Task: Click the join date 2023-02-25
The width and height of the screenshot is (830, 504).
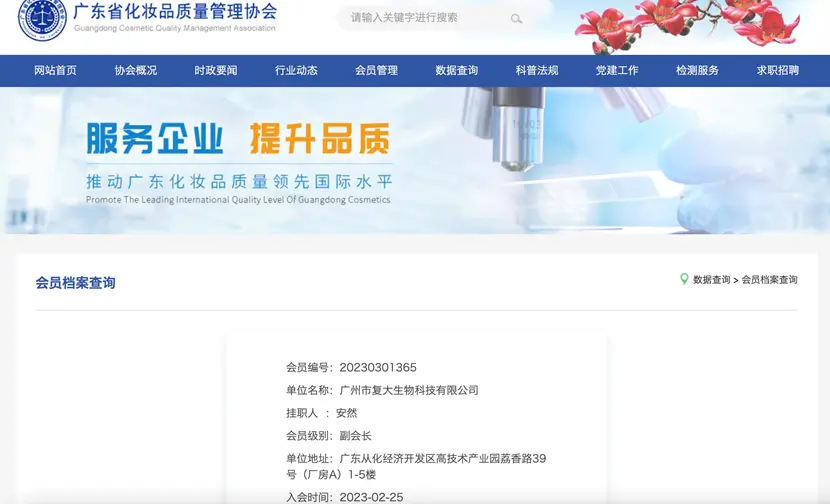Action: (371, 497)
